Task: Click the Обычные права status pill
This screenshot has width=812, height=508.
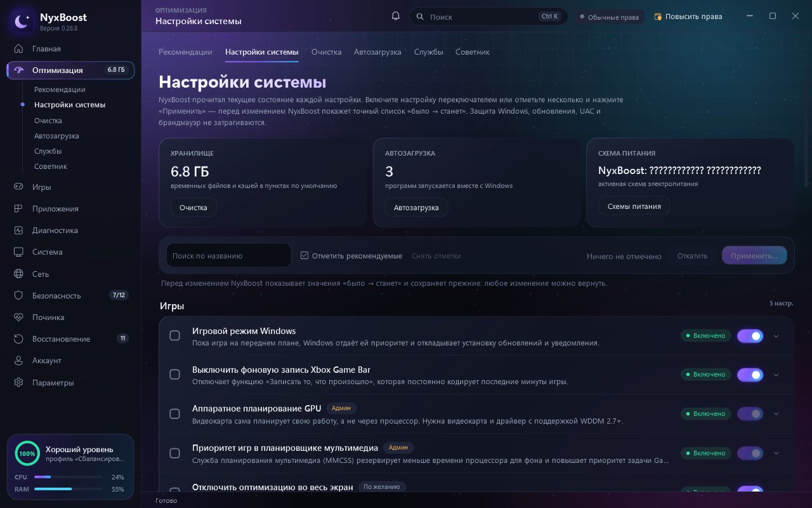Action: 610,17
